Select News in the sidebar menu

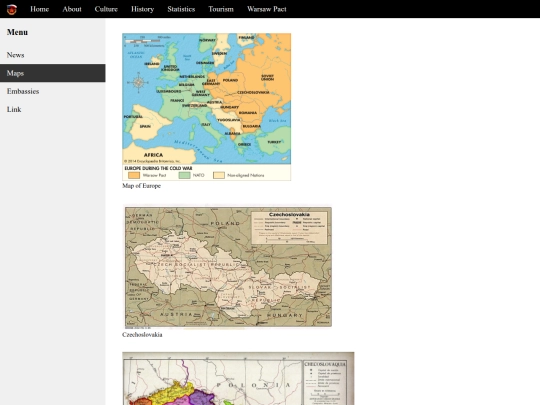tap(53, 55)
